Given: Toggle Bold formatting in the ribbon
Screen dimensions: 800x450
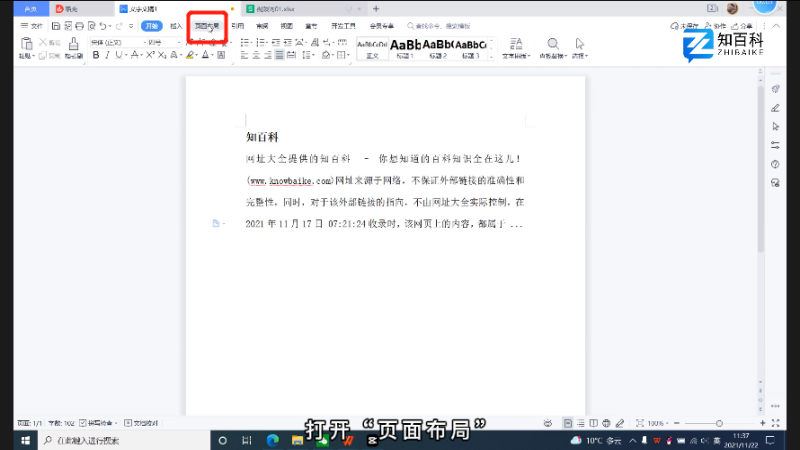Looking at the screenshot, I should 96,56.
